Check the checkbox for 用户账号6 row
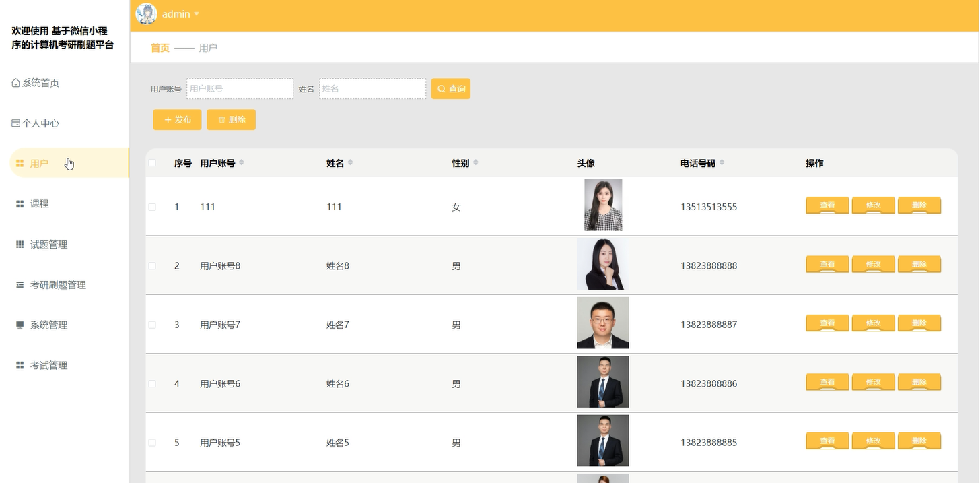Screen dimensions: 980x483 [152, 383]
